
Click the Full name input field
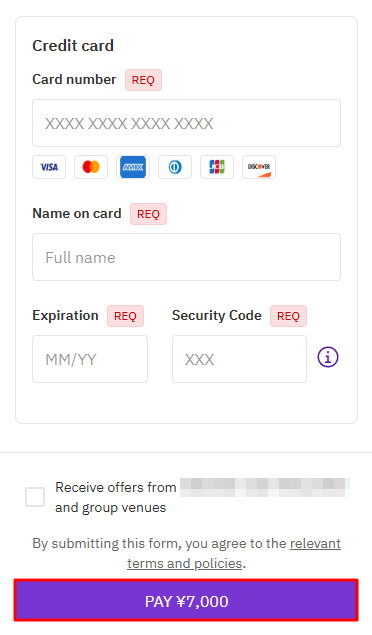click(187, 257)
